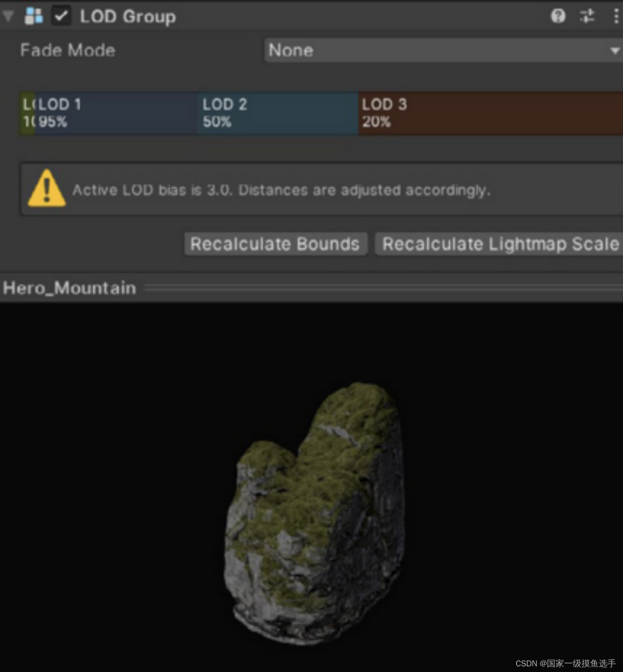Click the Fade Mode label
Screen dimensions: 623x672
68,50
